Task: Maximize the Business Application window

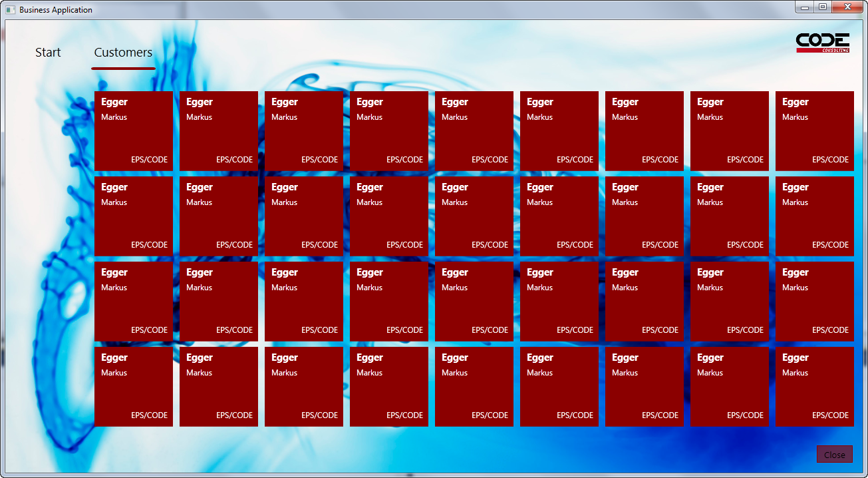Action: (823, 7)
